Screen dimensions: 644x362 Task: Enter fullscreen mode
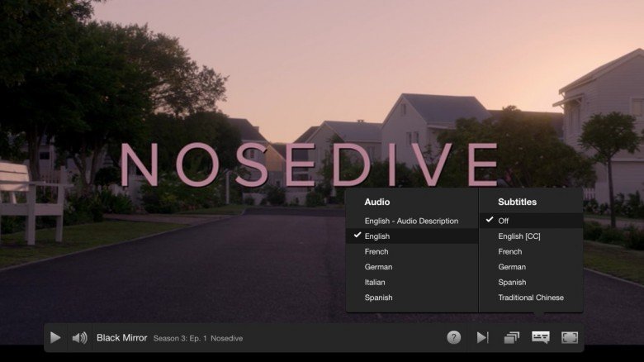pos(570,338)
